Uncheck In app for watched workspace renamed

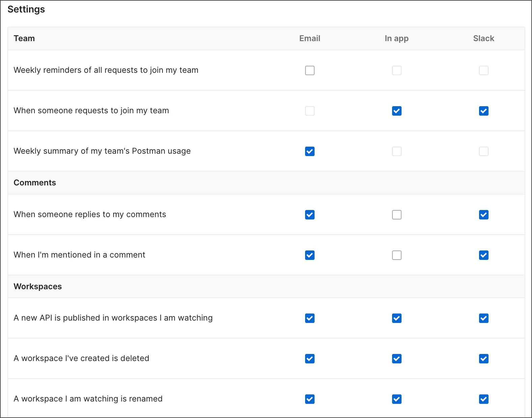point(396,399)
